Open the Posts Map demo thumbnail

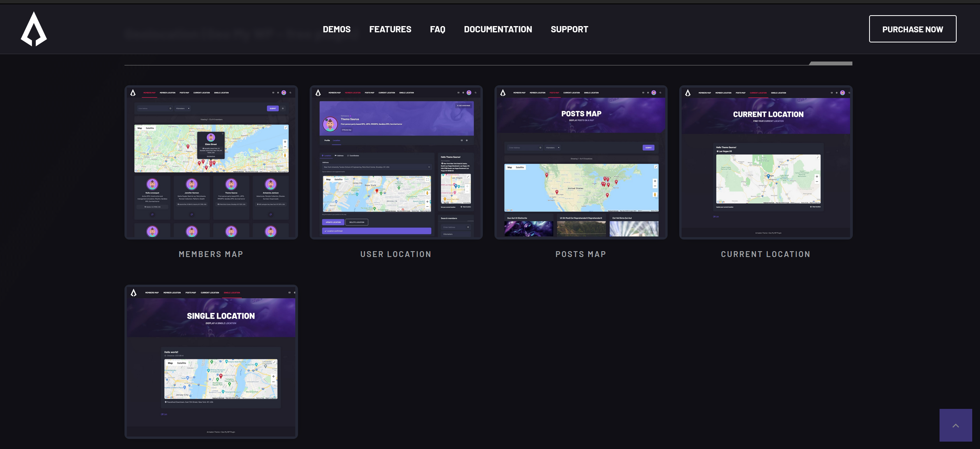580,162
